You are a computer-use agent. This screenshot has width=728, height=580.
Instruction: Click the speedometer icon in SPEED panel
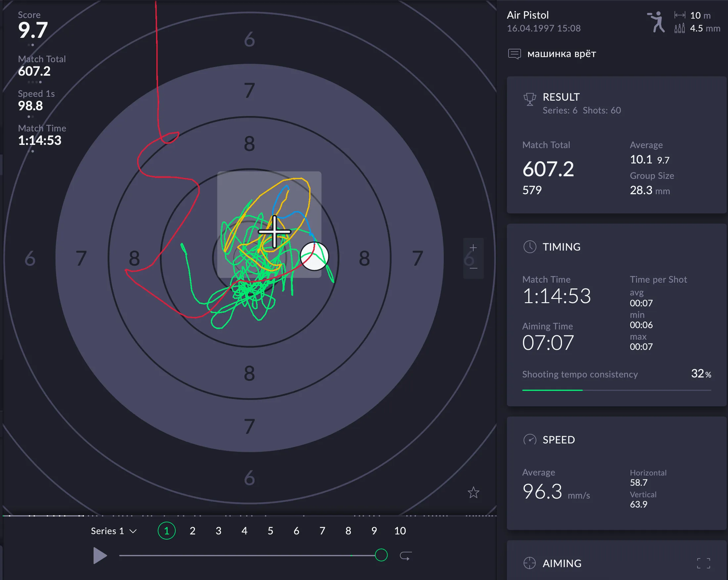click(x=530, y=440)
